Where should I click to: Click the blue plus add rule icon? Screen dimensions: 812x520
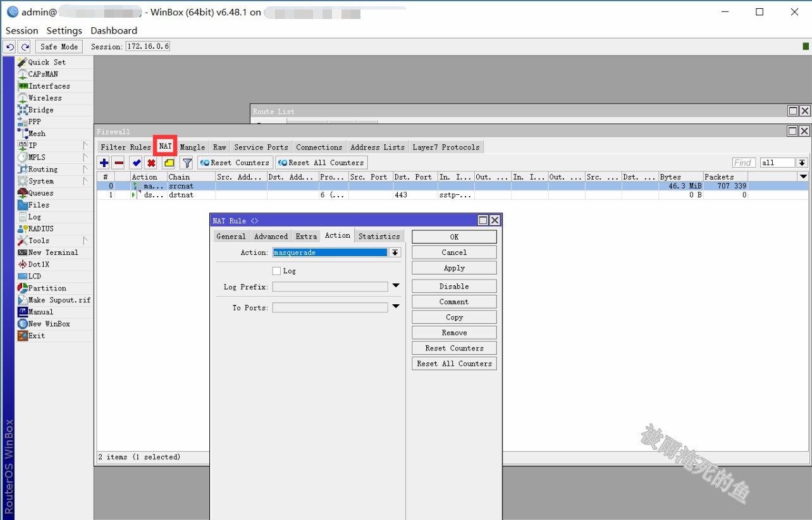pyautogui.click(x=104, y=163)
